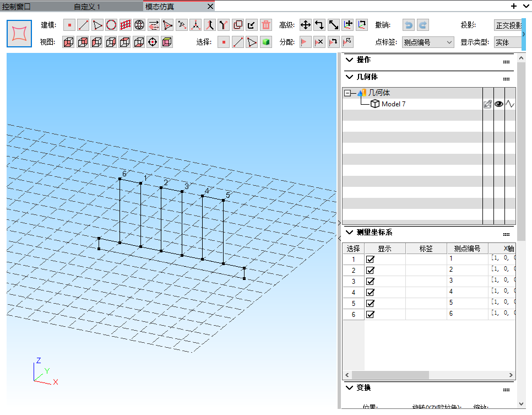Click the import arrow modeling icon
The width and height of the screenshot is (532, 415).
coord(252,25)
